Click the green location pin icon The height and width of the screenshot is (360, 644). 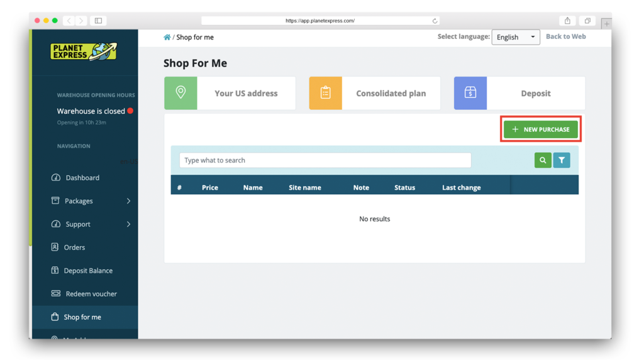pos(180,93)
